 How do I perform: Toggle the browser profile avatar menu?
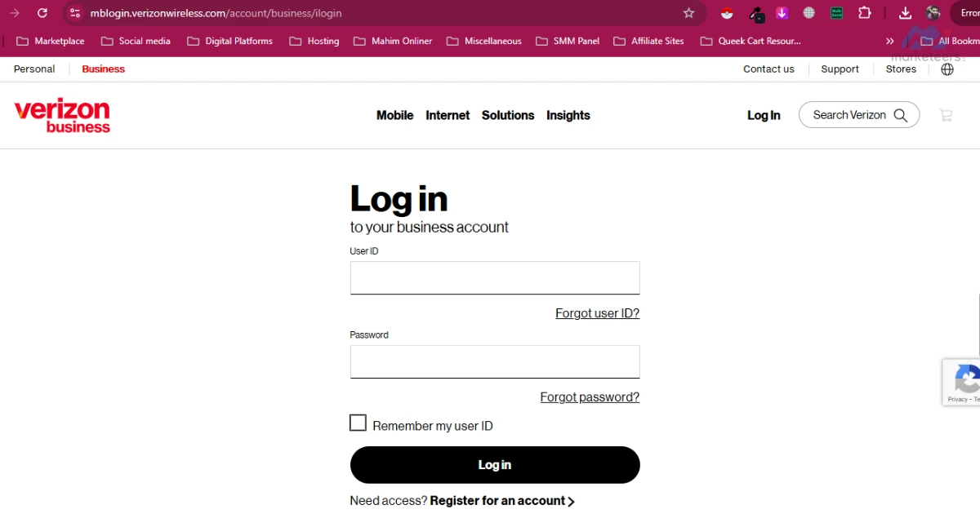(933, 12)
